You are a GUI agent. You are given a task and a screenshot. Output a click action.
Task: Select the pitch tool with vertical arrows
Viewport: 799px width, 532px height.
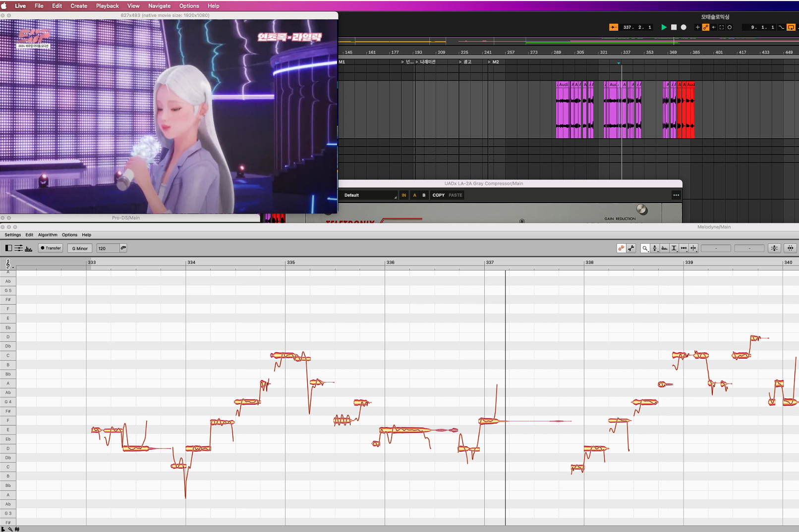655,248
